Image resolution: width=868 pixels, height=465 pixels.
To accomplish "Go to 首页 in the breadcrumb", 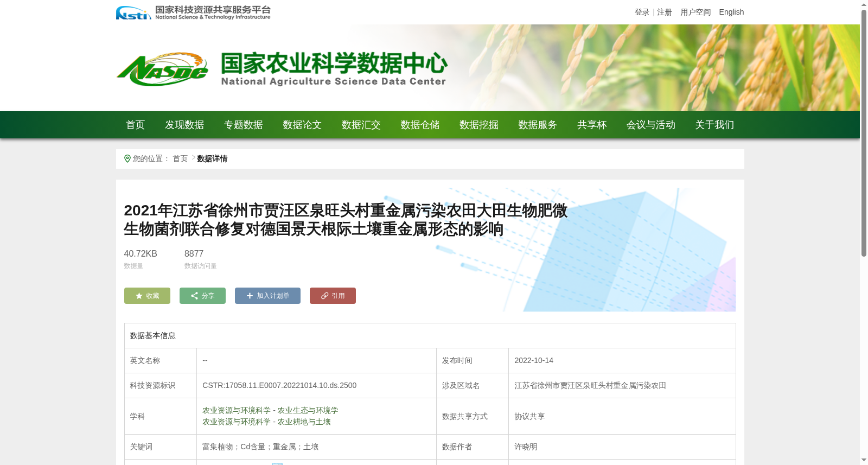I will pos(180,159).
